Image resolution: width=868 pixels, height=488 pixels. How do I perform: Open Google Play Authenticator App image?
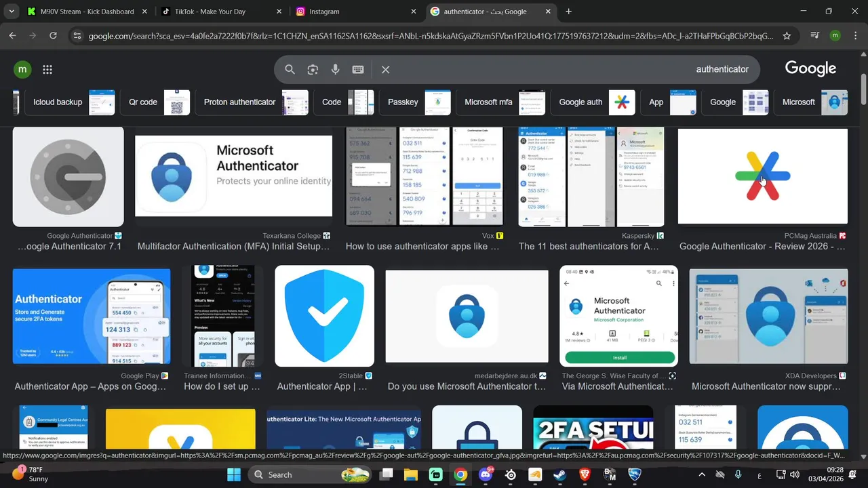coord(92,317)
